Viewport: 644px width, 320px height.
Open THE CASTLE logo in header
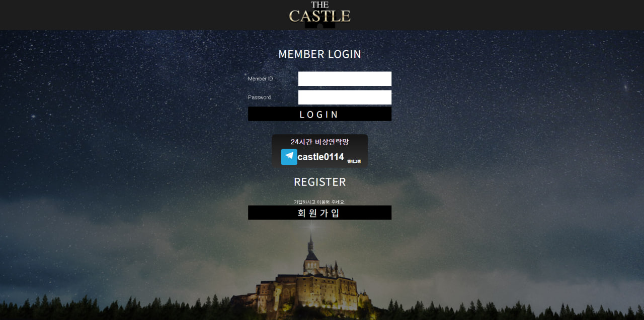(319, 13)
